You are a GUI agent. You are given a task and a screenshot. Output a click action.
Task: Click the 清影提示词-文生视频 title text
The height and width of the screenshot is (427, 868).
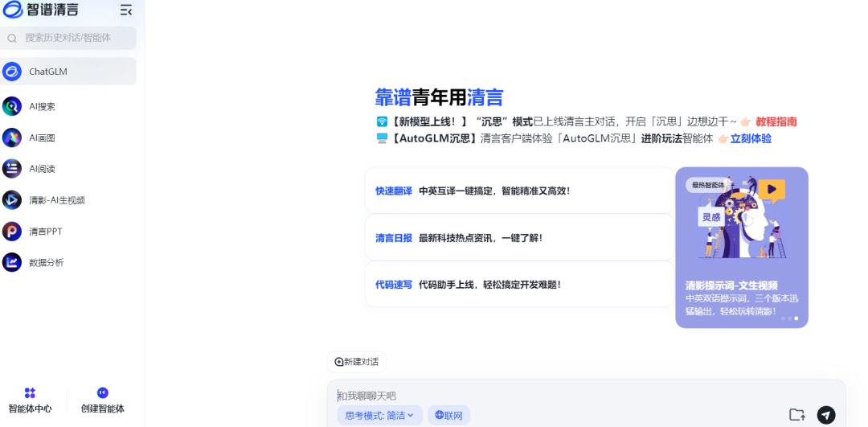click(732, 285)
